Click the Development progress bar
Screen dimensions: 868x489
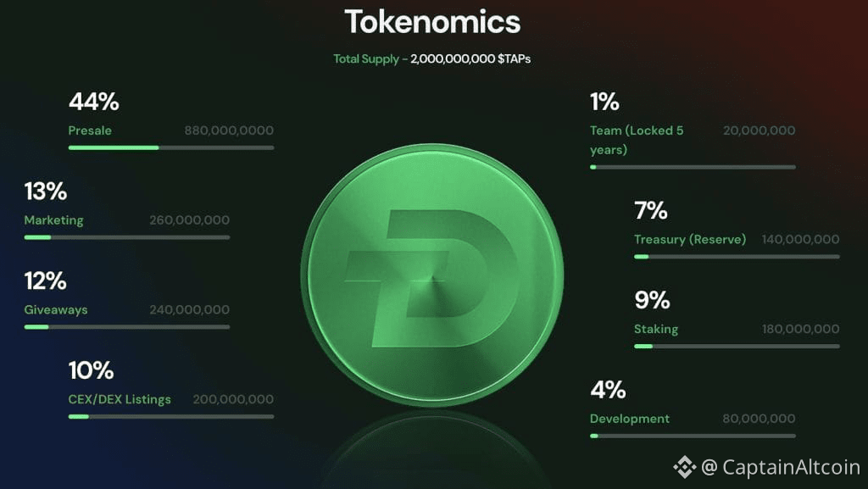[693, 436]
